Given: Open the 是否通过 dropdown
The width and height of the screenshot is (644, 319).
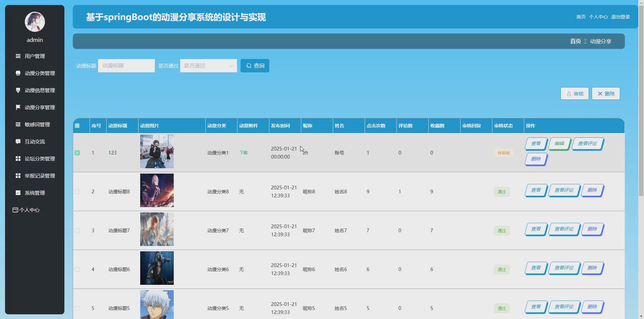Looking at the screenshot, I should (209, 66).
